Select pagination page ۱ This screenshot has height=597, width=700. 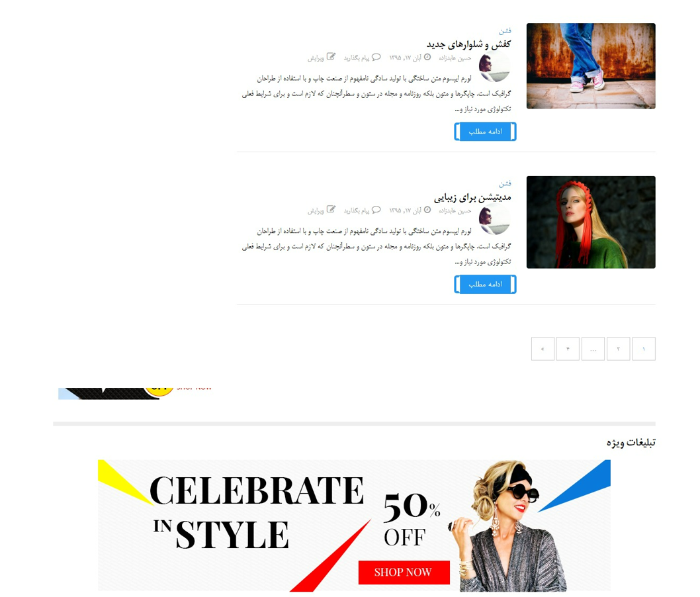click(x=644, y=349)
